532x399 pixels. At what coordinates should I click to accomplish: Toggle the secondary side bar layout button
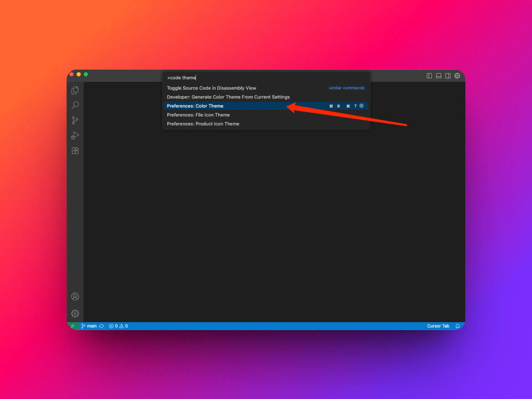click(x=448, y=76)
